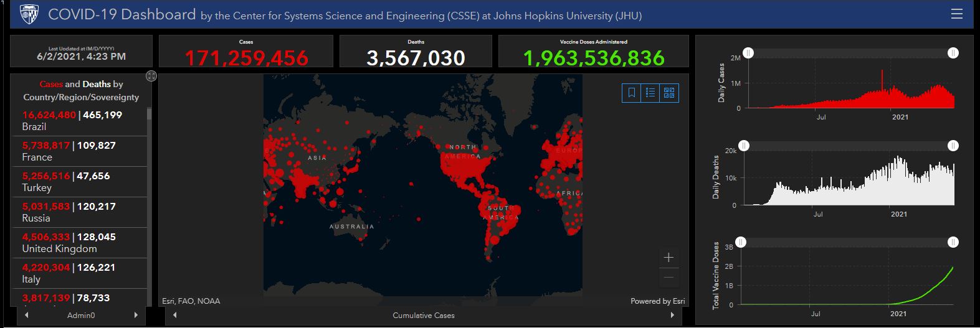This screenshot has height=328, width=980.
Task: Go to next tab after Admin0
Action: coord(136,316)
